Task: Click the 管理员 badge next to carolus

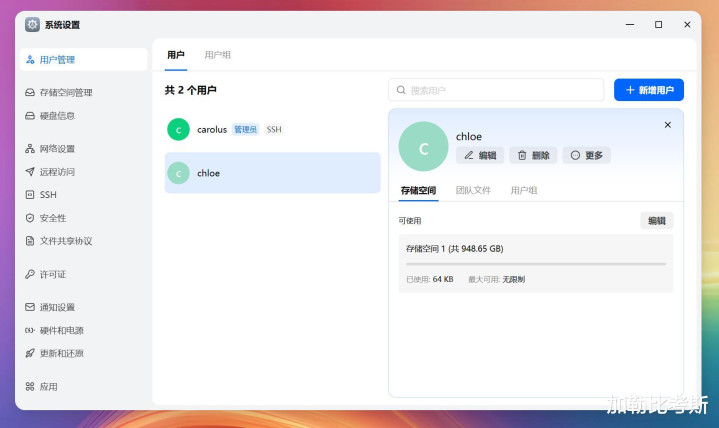Action: pos(245,129)
